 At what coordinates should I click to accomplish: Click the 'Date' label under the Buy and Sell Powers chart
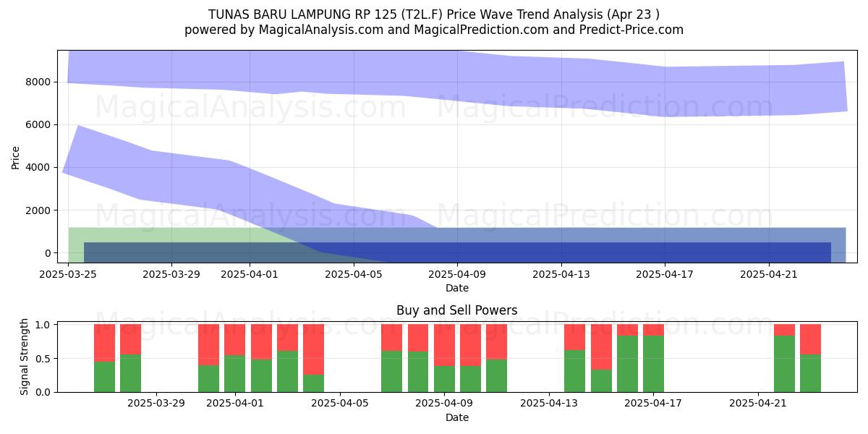pos(456,417)
